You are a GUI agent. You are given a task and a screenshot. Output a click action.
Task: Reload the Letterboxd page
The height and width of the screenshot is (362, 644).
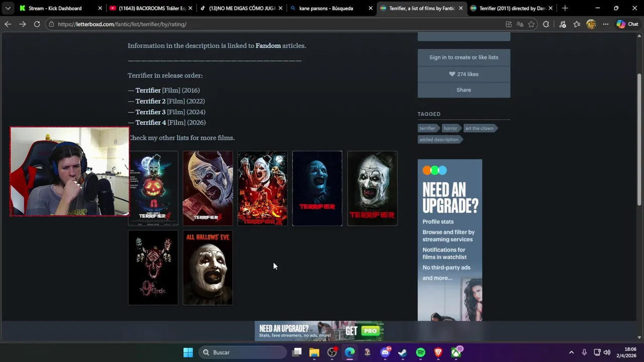point(37,24)
